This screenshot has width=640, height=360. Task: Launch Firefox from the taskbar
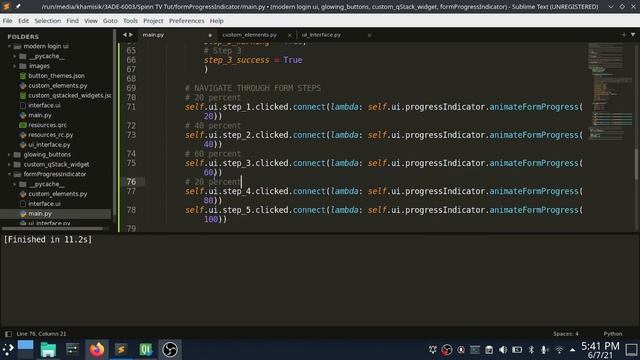pyautogui.click(x=97, y=350)
